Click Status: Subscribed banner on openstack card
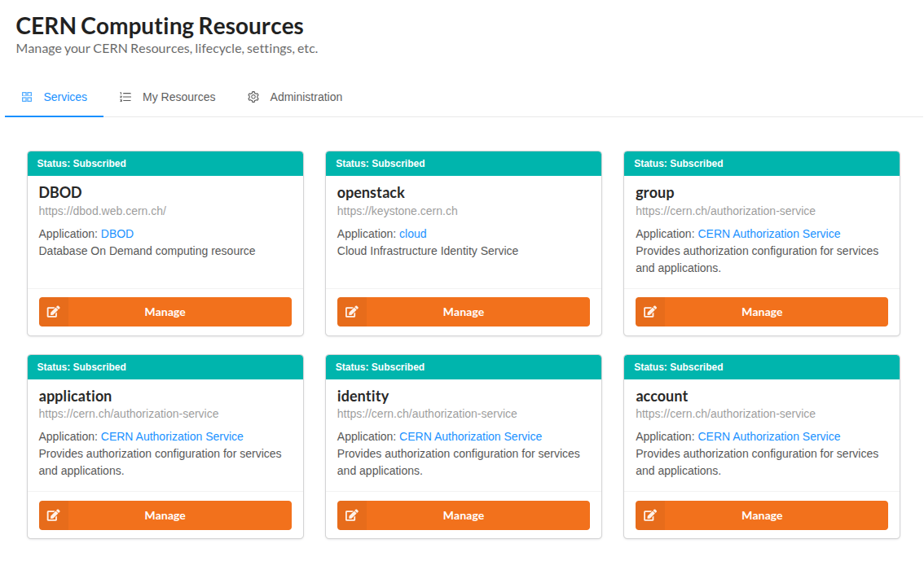This screenshot has width=924, height=561. pos(463,164)
